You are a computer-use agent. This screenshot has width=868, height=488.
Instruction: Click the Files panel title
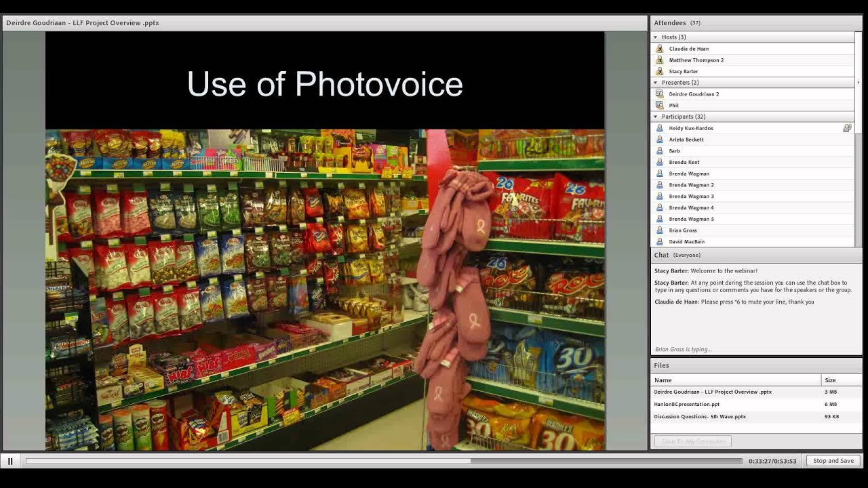click(661, 365)
